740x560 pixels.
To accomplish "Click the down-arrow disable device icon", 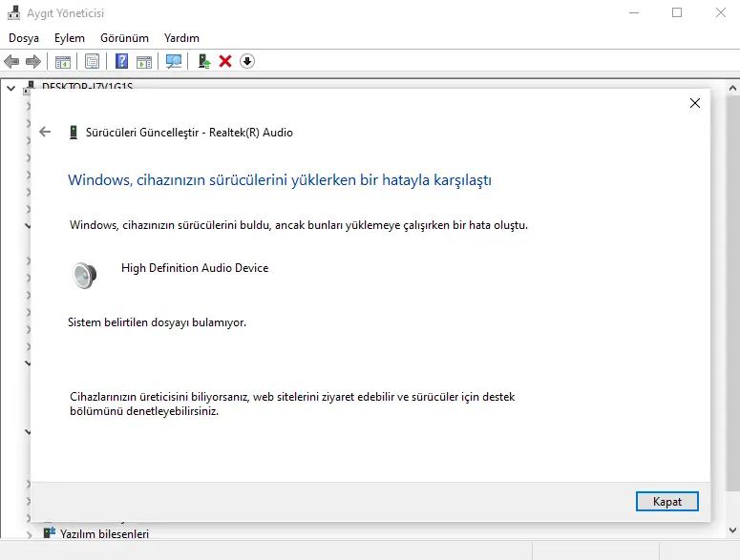I will pos(246,61).
